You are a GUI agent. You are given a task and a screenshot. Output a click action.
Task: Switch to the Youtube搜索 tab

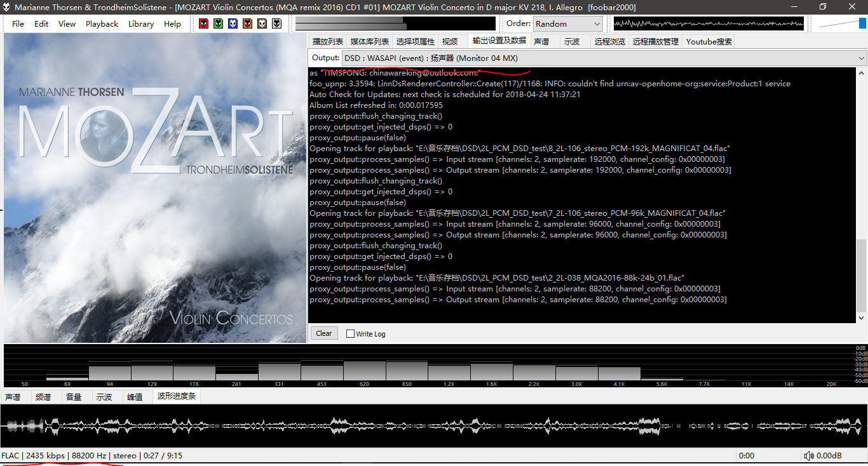pyautogui.click(x=709, y=41)
